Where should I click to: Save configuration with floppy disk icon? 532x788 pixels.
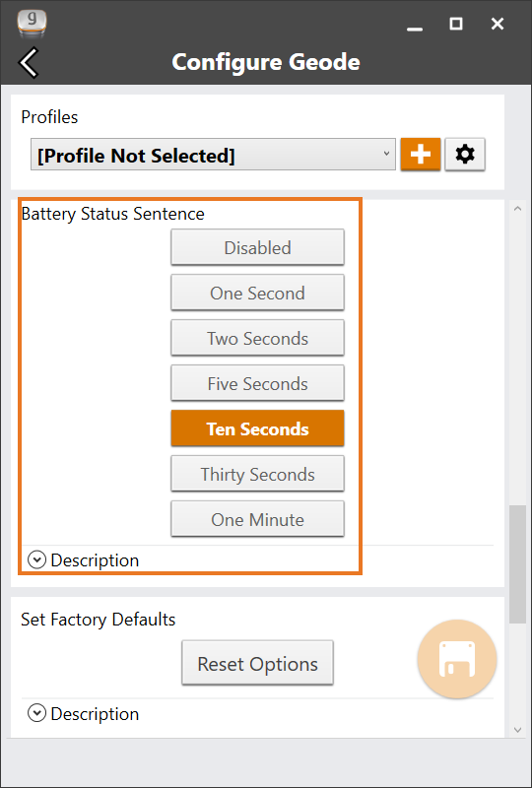click(x=457, y=659)
